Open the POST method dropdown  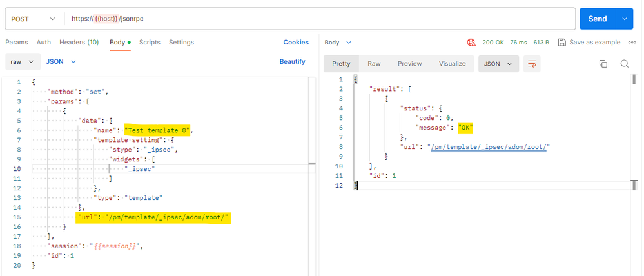coord(32,19)
